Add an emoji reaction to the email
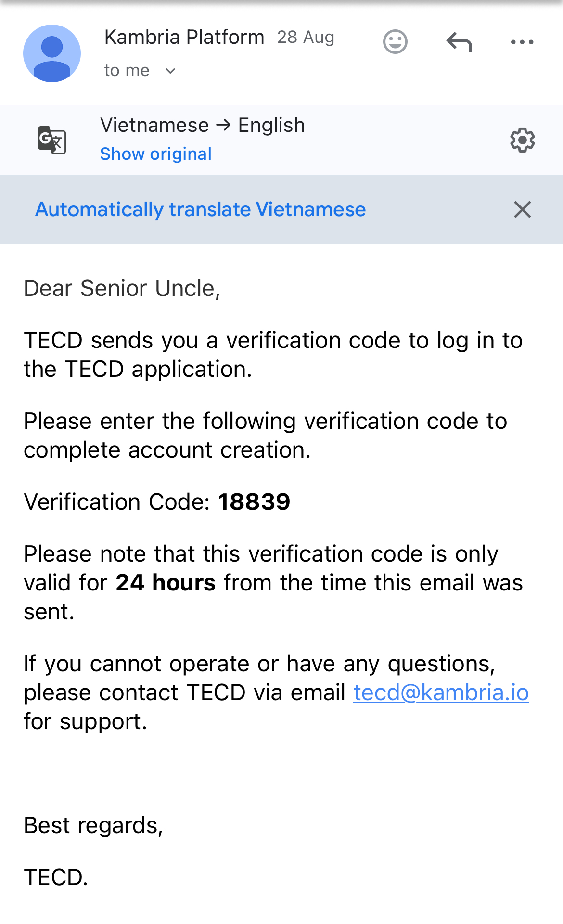563x924 pixels. click(395, 42)
